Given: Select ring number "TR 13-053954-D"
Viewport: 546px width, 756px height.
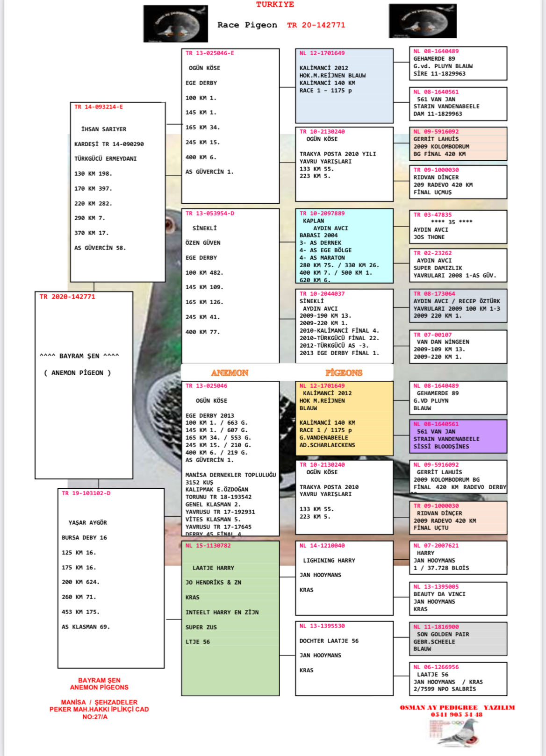Looking at the screenshot, I should [x=210, y=214].
